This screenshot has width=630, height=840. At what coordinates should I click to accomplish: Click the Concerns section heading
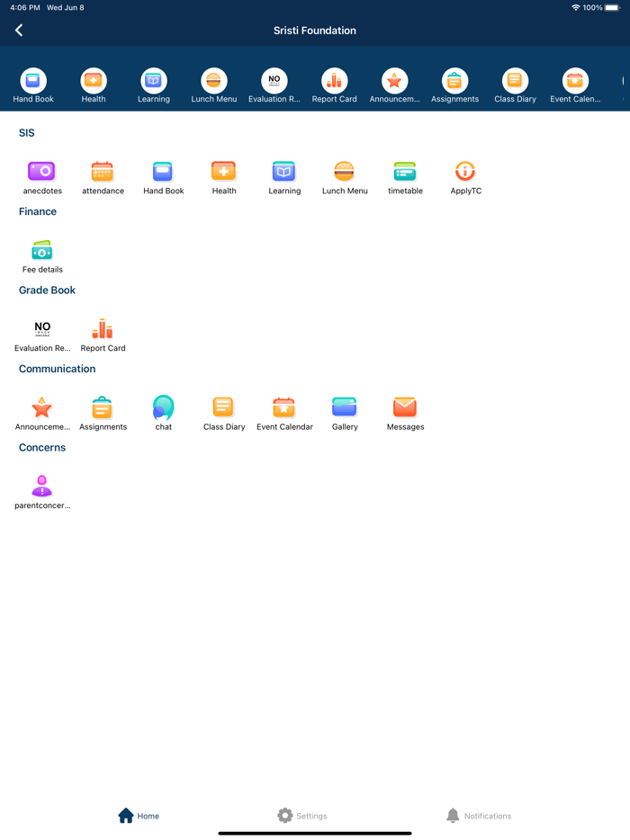42,448
